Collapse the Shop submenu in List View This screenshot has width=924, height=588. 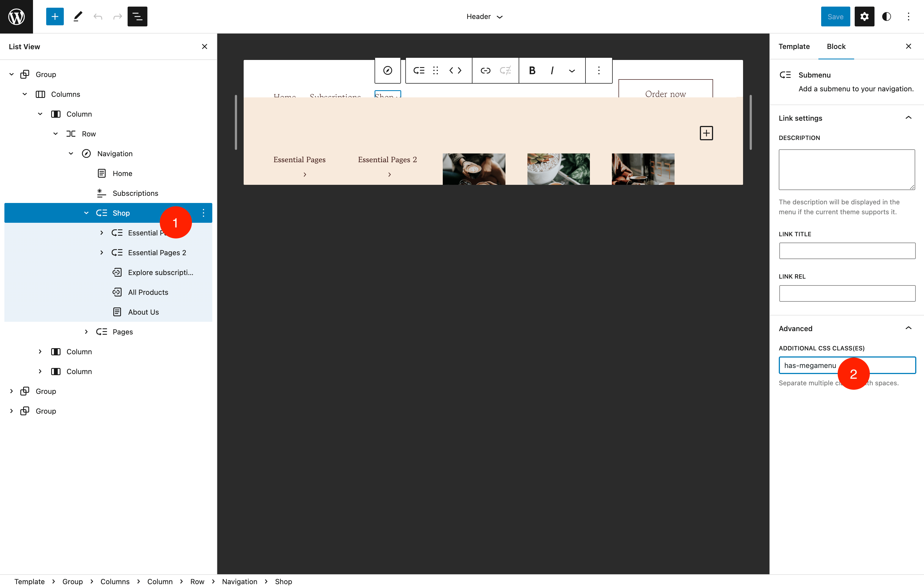coord(86,213)
